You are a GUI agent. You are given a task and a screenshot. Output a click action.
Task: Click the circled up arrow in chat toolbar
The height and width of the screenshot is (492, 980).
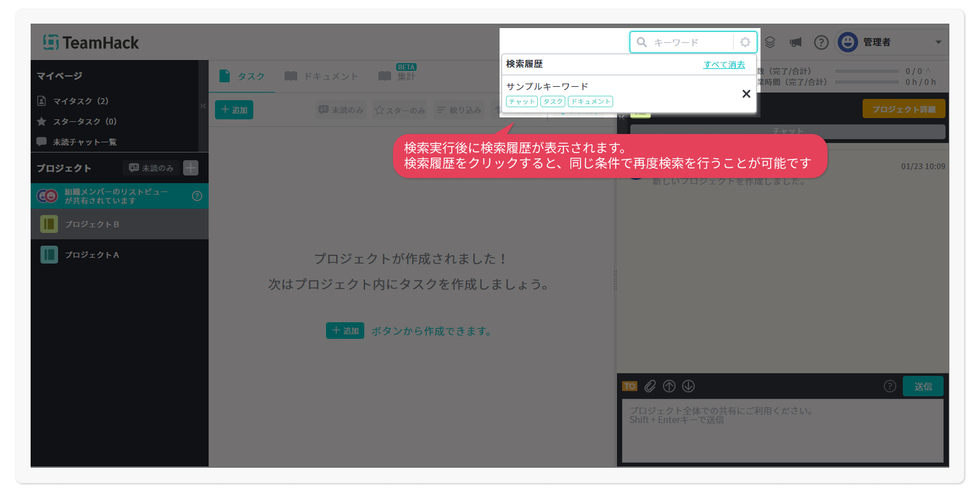coord(669,386)
